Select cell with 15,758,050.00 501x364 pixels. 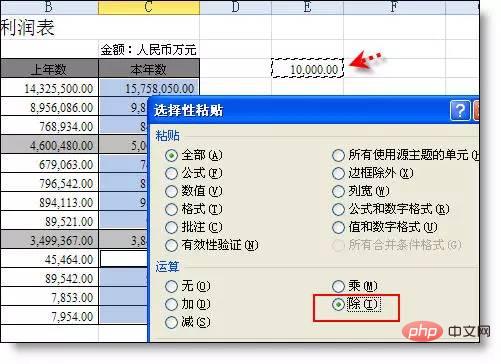point(149,88)
